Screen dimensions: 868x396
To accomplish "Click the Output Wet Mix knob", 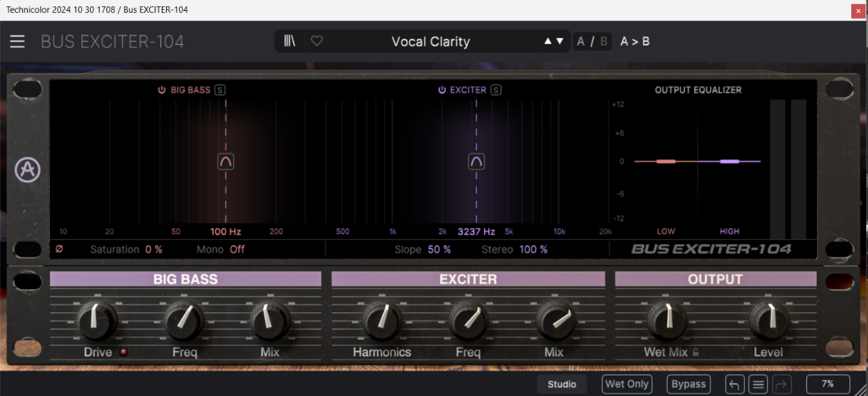I will coord(666,321).
